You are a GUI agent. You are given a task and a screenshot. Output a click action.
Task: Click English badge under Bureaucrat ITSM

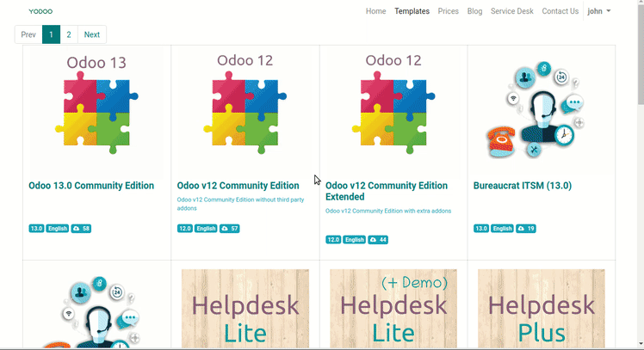[x=502, y=229]
